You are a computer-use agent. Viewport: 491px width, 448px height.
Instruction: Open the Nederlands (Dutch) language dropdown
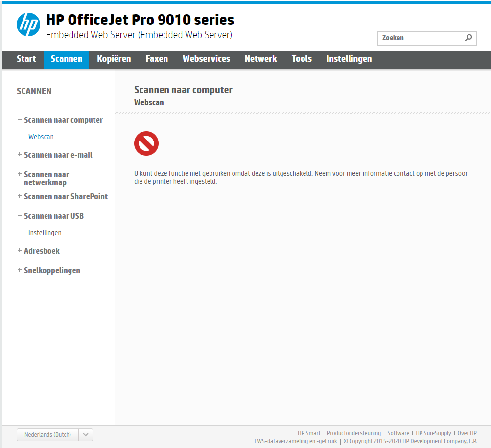tap(54, 435)
